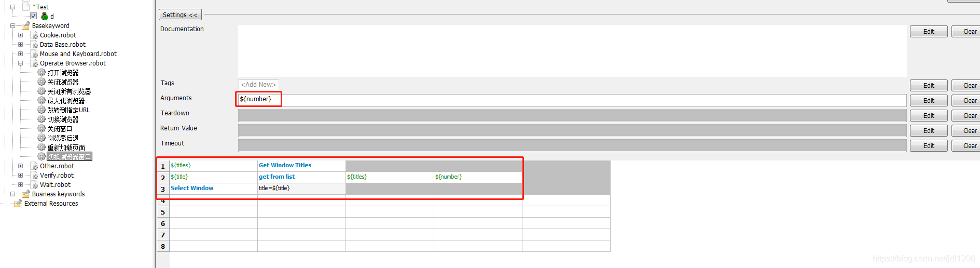This screenshot has width=980, height=268.
Task: Select the Select Window keyword cell
Action: (213, 189)
